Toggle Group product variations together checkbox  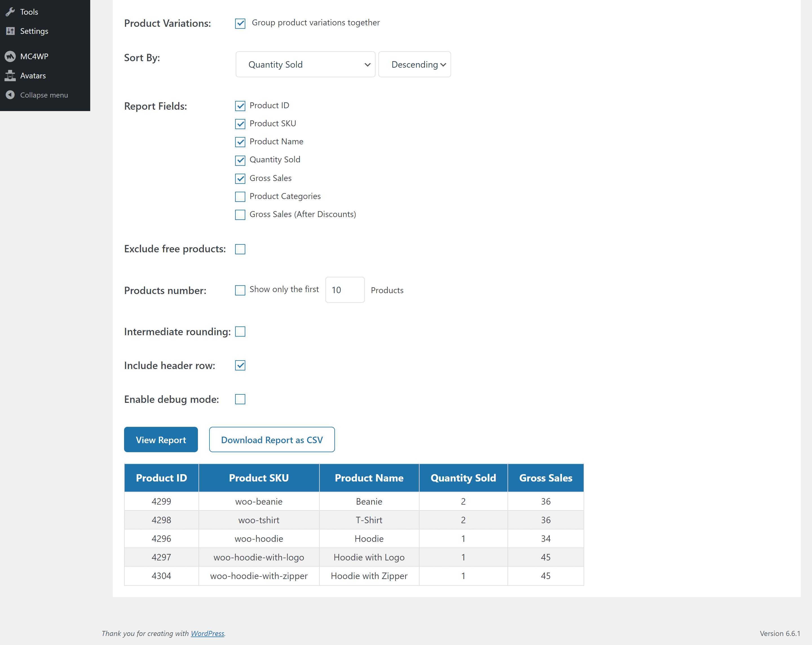click(x=240, y=23)
